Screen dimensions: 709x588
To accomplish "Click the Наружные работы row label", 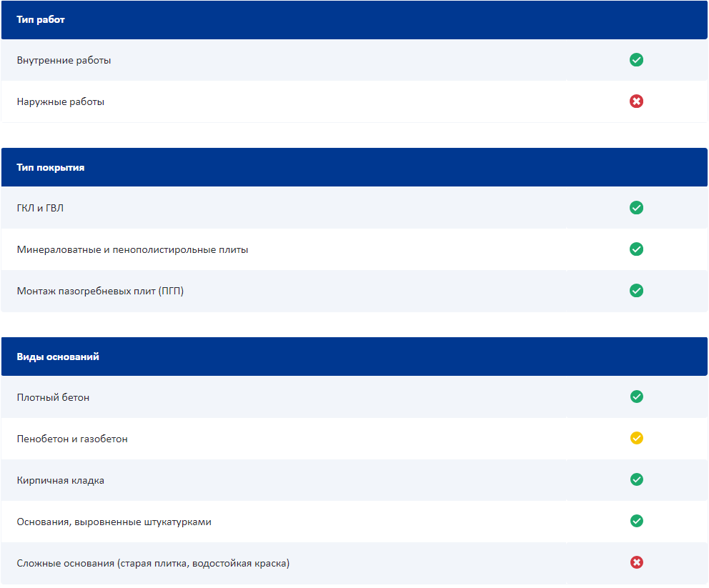I will tap(61, 102).
